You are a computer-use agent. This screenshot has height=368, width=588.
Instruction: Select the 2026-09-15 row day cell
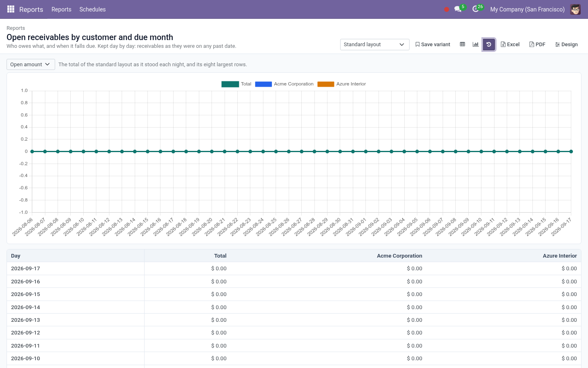[x=76, y=294]
